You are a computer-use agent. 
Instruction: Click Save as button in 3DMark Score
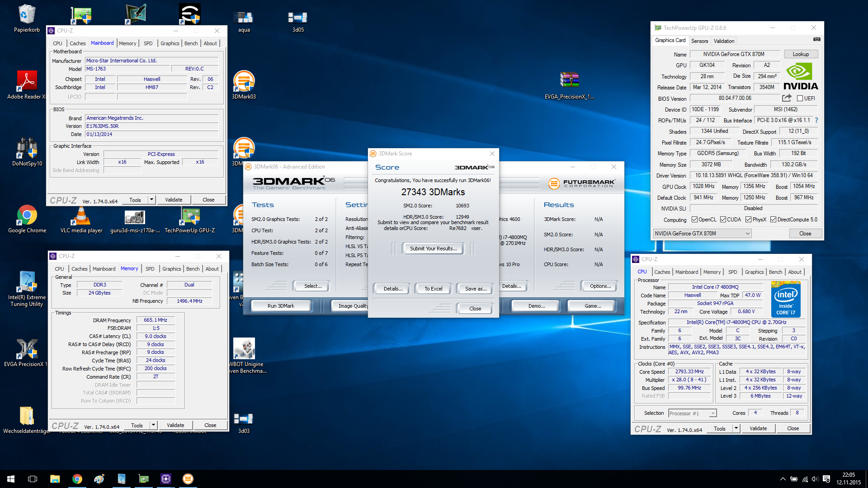point(476,289)
